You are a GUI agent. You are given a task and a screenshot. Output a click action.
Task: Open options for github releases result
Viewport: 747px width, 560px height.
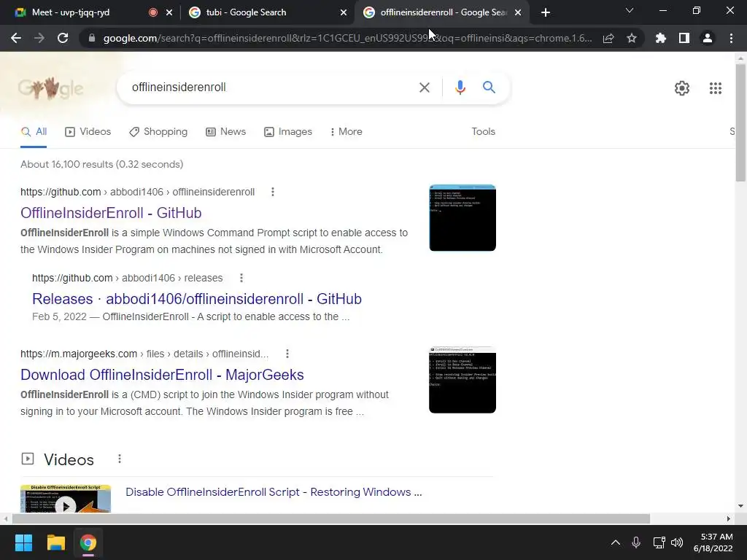tap(241, 278)
